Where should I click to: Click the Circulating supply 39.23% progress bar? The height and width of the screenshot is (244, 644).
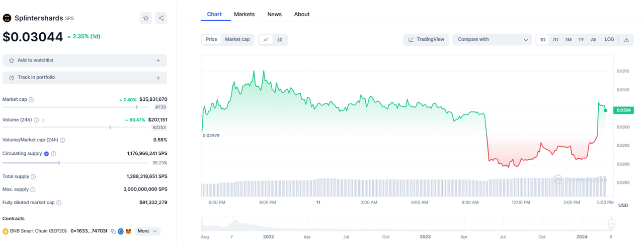point(75,163)
